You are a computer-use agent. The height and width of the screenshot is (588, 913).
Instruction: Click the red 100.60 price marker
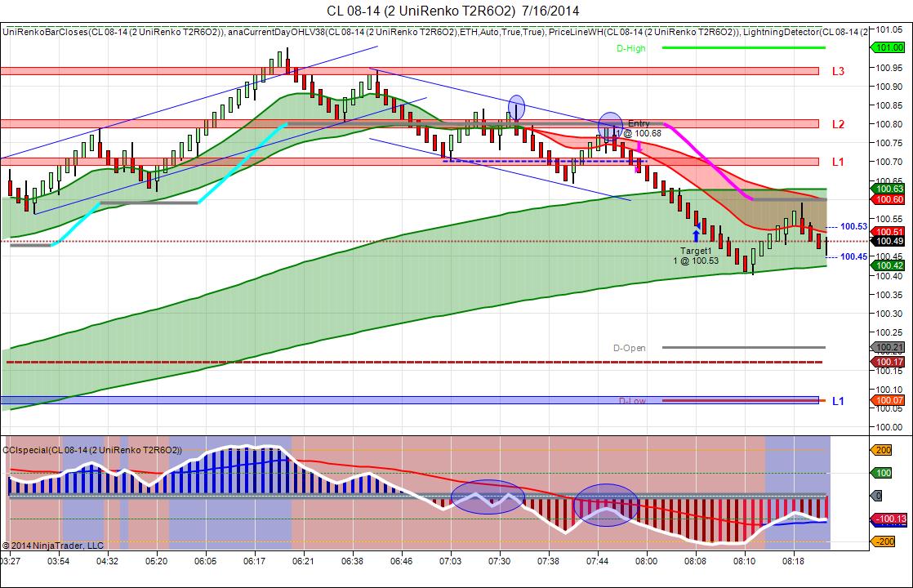point(888,199)
